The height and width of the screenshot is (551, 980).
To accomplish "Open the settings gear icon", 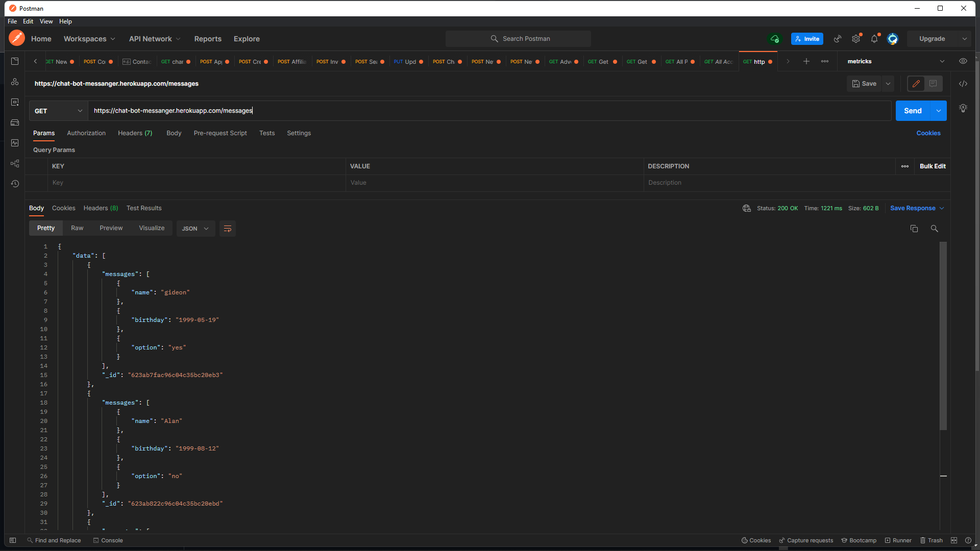I will coord(856,39).
